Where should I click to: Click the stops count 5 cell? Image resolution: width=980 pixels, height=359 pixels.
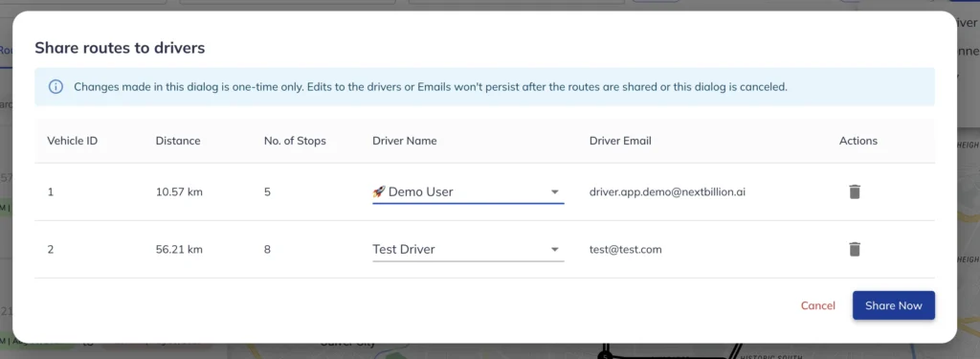coord(268,192)
